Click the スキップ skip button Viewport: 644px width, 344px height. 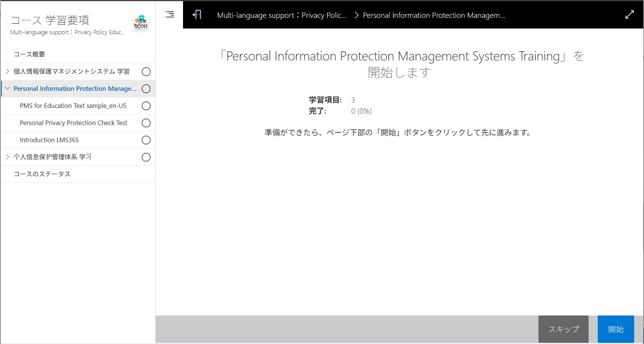(563, 329)
